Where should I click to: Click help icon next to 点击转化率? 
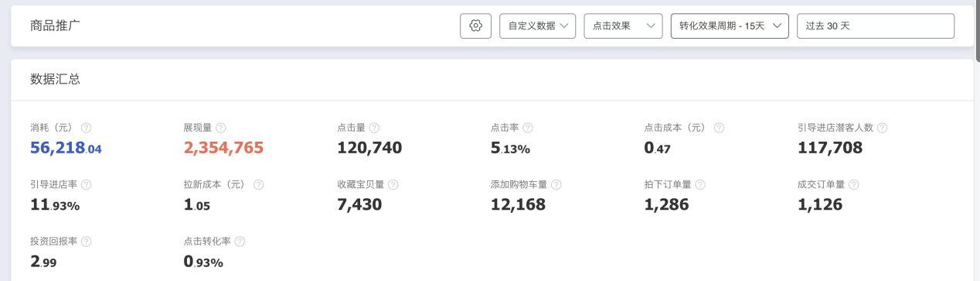[x=240, y=242]
